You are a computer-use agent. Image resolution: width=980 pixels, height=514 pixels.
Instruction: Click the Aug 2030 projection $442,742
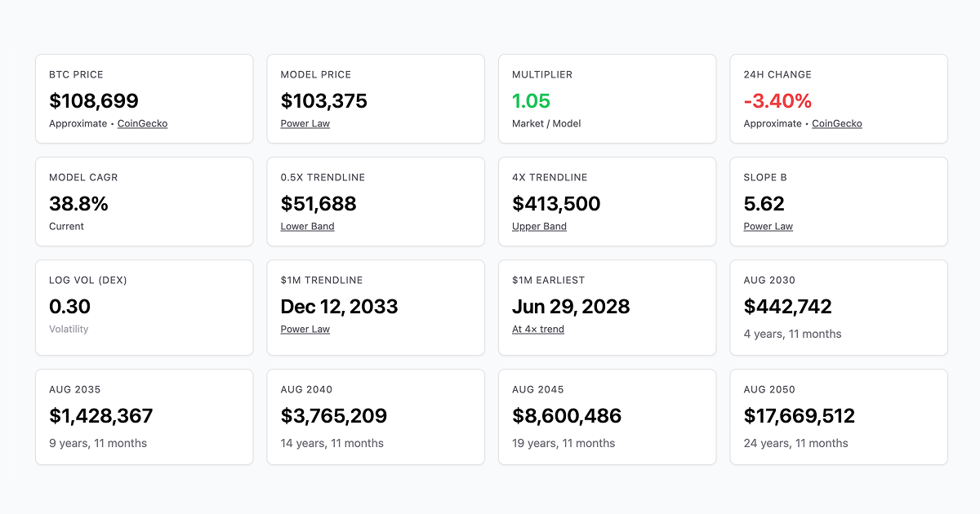coord(787,307)
